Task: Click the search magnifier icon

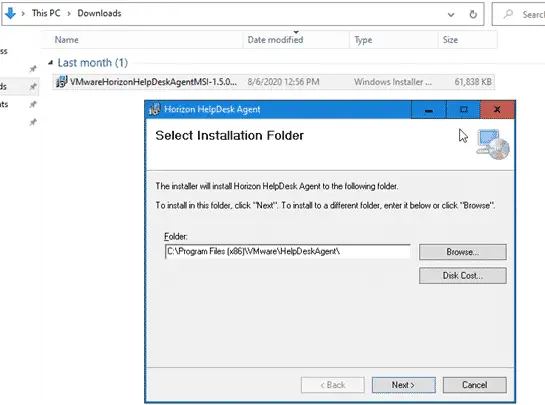Action: point(508,14)
